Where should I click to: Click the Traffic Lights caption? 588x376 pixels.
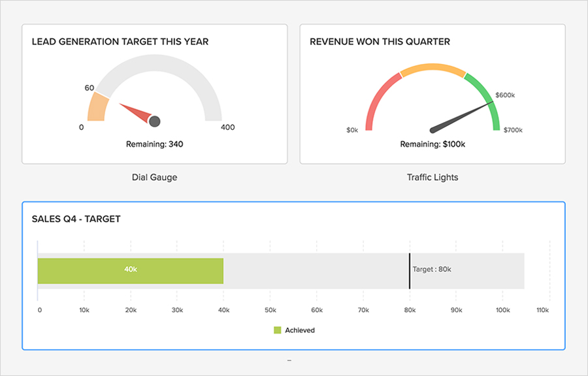coord(433,177)
